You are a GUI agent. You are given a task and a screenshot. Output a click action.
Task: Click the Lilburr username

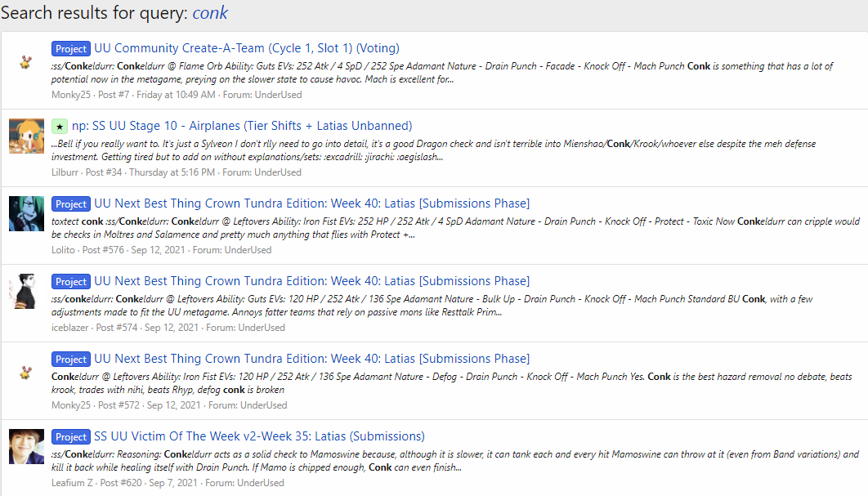click(x=65, y=172)
